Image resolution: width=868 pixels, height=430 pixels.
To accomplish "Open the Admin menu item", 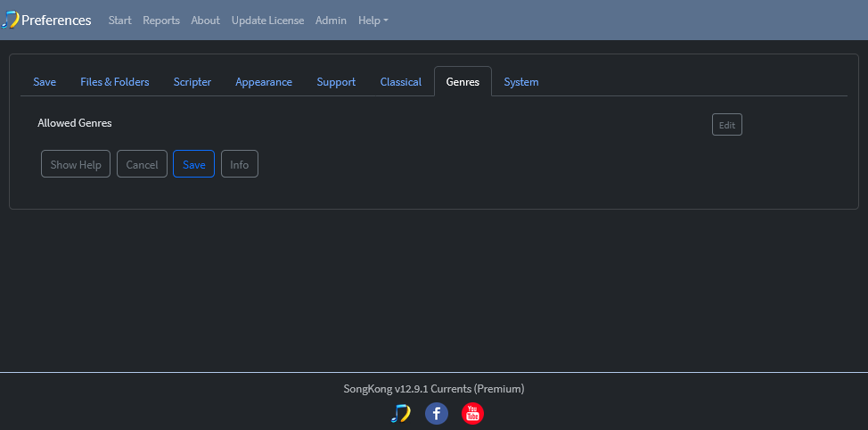I will (x=331, y=21).
